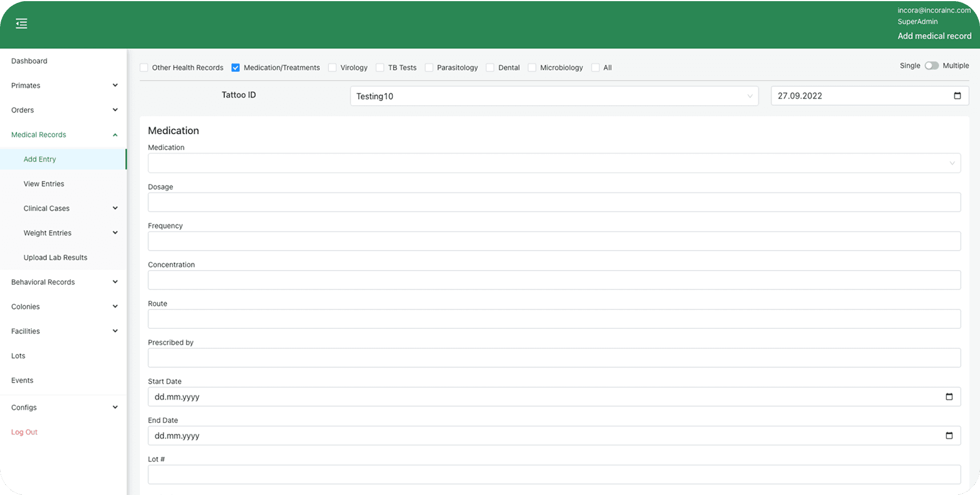The image size is (980, 495).
Task: Open calendar picker for Start Date
Action: 949,397
